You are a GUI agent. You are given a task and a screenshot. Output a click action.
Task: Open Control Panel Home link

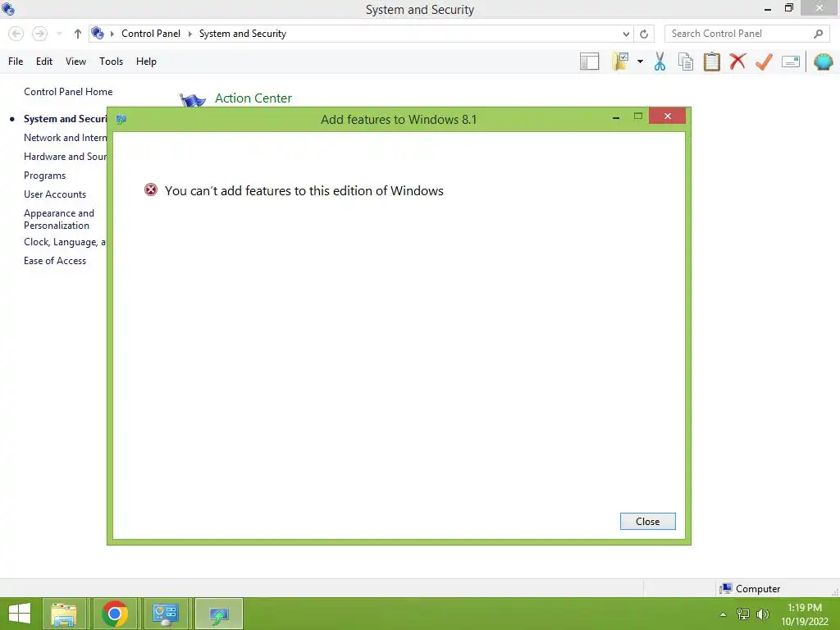(x=68, y=92)
